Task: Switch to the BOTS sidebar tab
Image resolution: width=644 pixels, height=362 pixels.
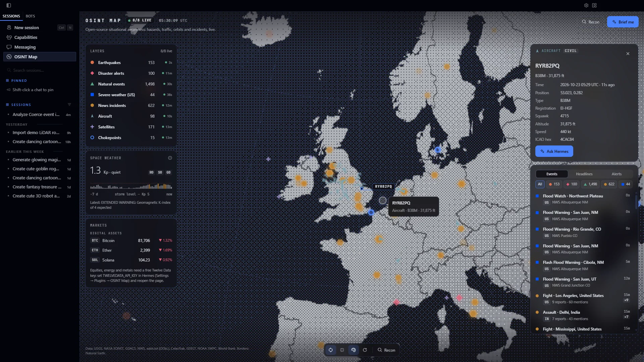Action: pos(30,16)
